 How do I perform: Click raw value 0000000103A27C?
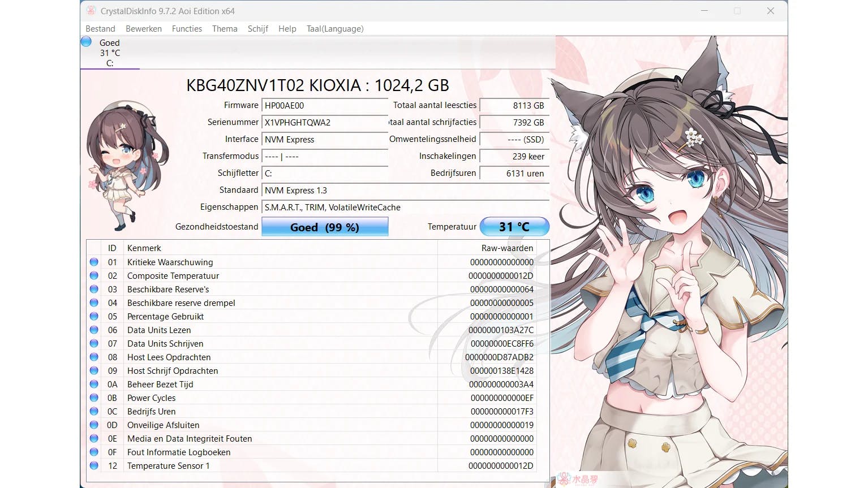point(501,330)
